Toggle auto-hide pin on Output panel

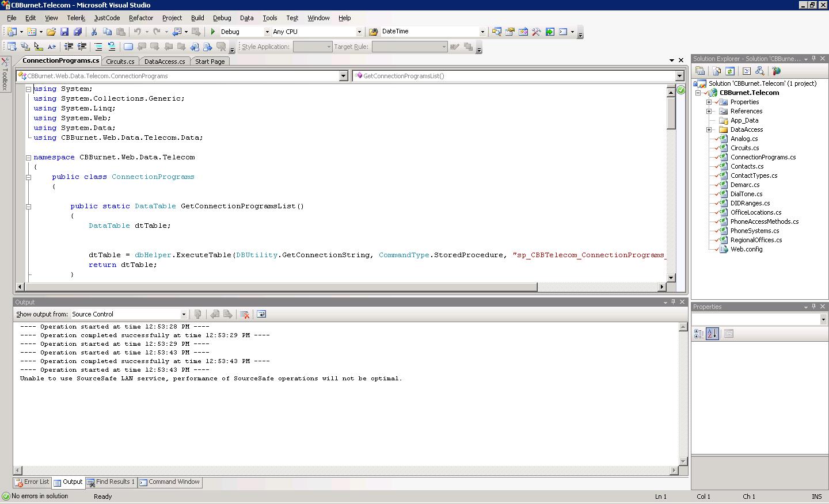[x=673, y=302]
